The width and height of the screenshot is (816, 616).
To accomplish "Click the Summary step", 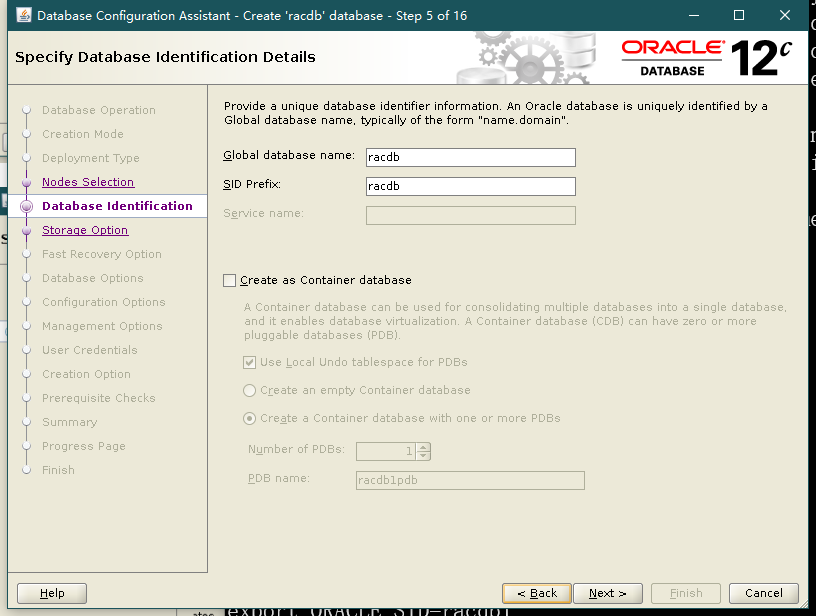I will click(70, 422).
